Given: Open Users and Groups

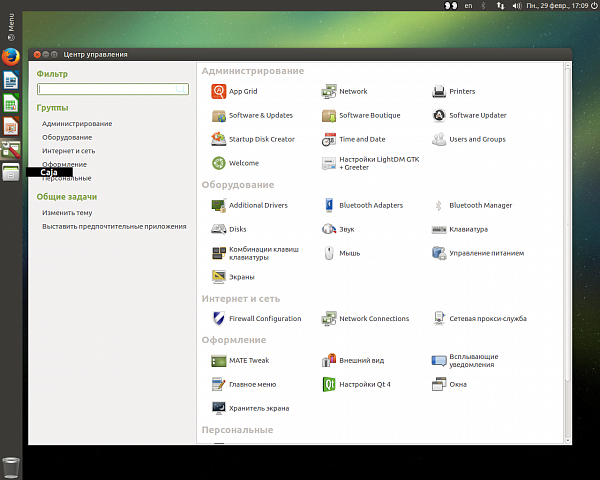Looking at the screenshot, I should click(x=468, y=139).
